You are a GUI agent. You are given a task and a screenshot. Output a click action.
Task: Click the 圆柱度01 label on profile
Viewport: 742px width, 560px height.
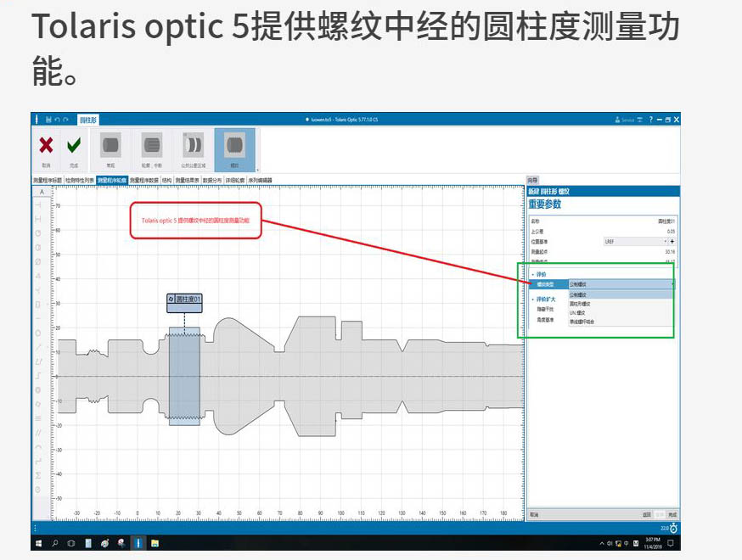click(x=184, y=299)
